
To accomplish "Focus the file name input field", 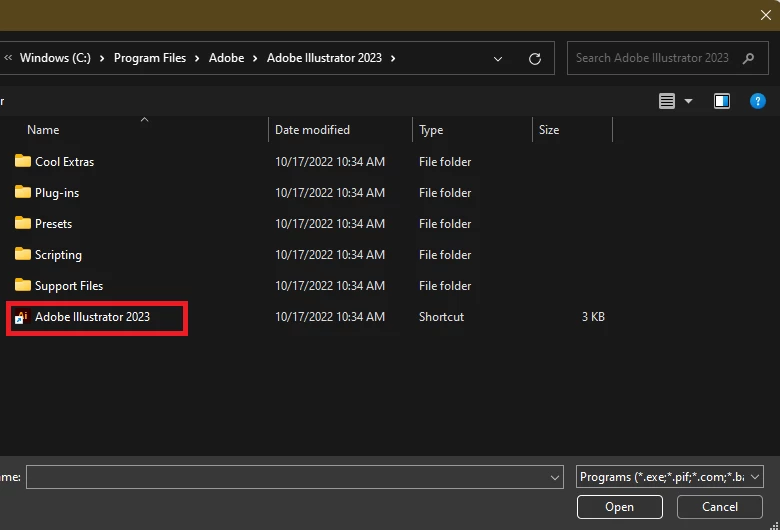I will click(x=294, y=477).
